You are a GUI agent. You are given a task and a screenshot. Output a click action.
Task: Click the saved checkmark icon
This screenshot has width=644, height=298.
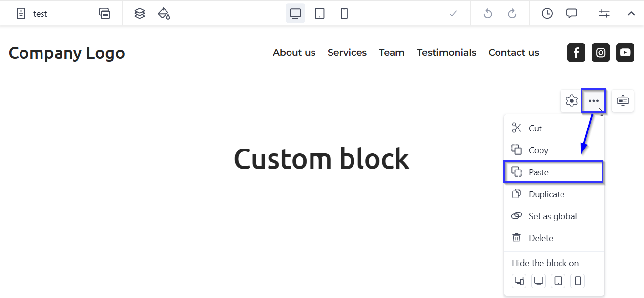point(453,14)
